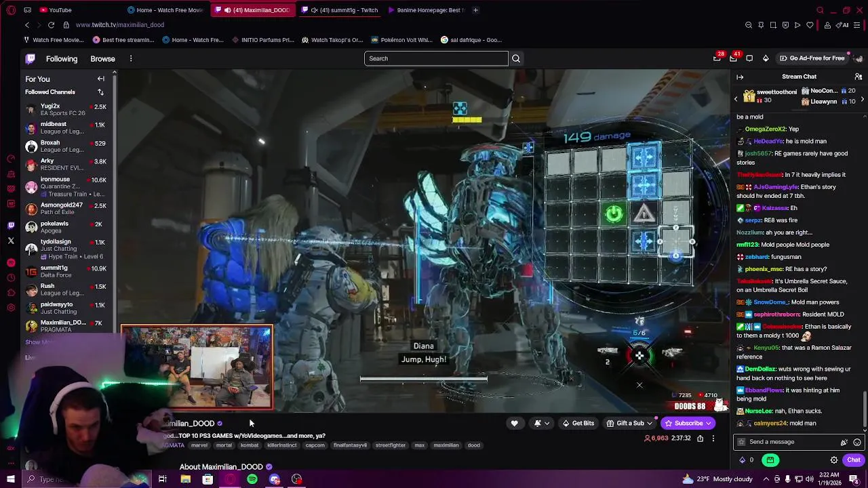Follow channel with heart button
This screenshot has width=868, height=488.
[x=515, y=424]
